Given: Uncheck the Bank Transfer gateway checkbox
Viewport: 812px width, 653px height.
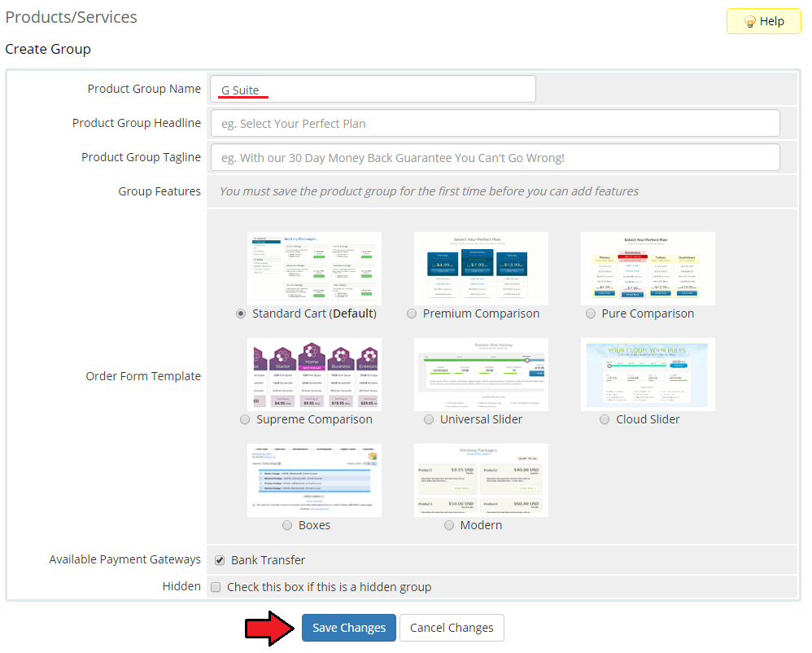Looking at the screenshot, I should click(220, 560).
